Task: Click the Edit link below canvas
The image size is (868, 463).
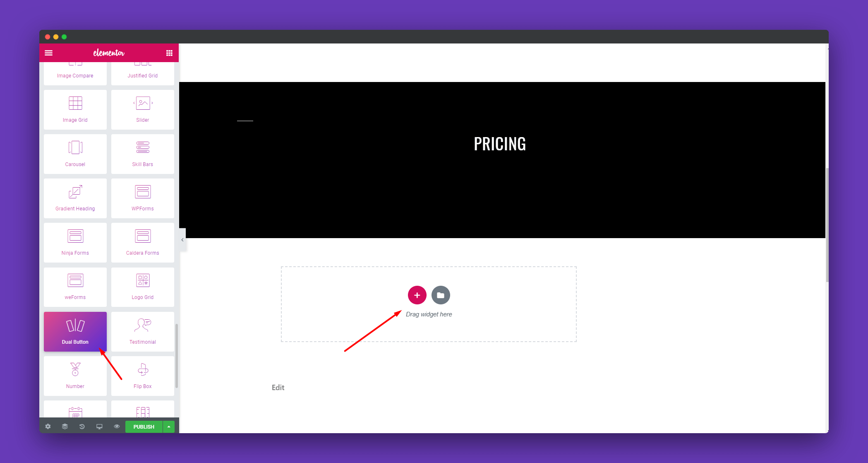Action: click(x=278, y=386)
